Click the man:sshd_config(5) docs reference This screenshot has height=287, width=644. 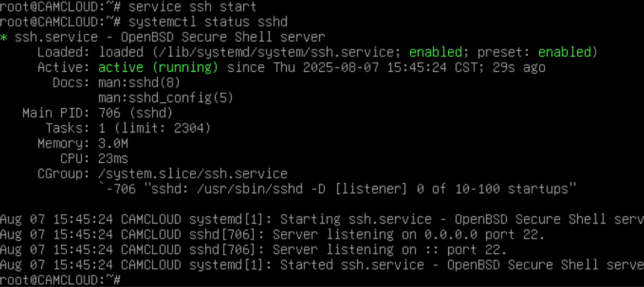click(x=165, y=98)
